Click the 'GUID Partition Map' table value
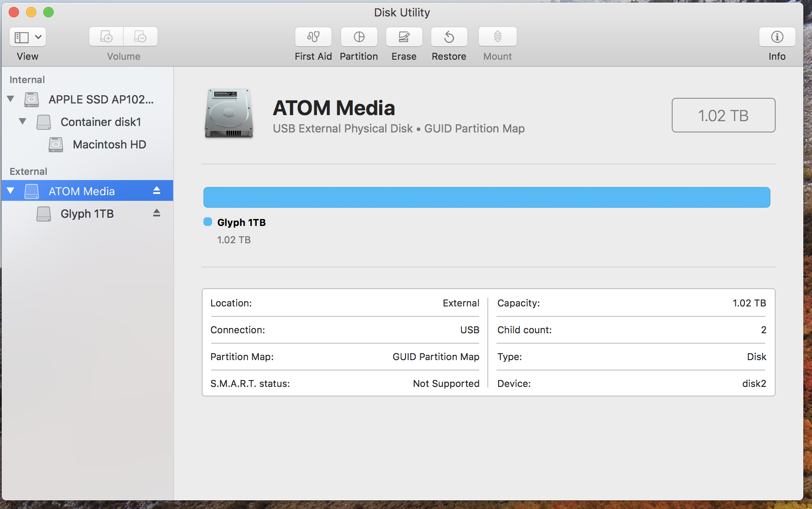This screenshot has width=812, height=509. coord(436,357)
